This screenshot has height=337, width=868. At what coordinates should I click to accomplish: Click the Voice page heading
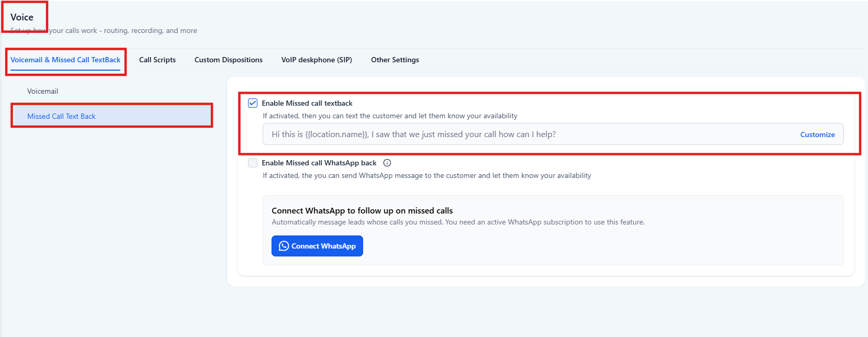pos(22,17)
